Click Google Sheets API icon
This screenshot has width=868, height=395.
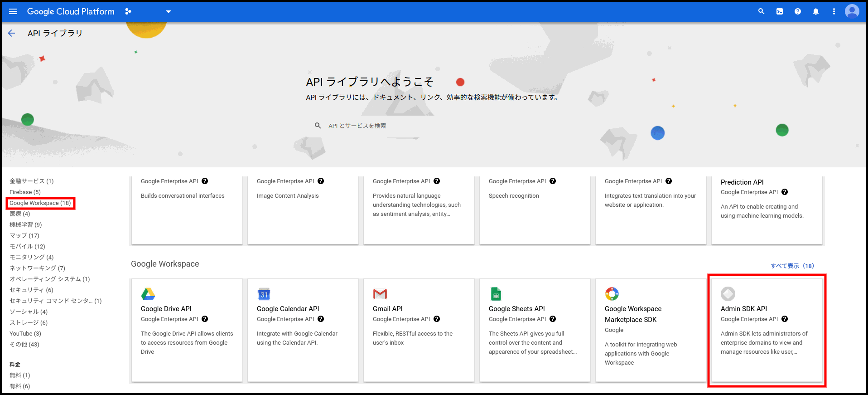496,294
